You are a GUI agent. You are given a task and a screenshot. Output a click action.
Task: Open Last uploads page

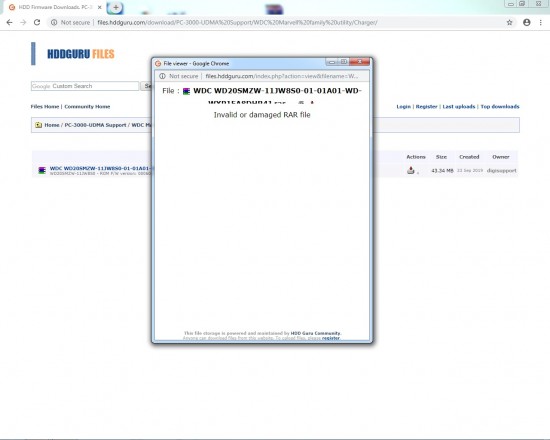pos(458,107)
